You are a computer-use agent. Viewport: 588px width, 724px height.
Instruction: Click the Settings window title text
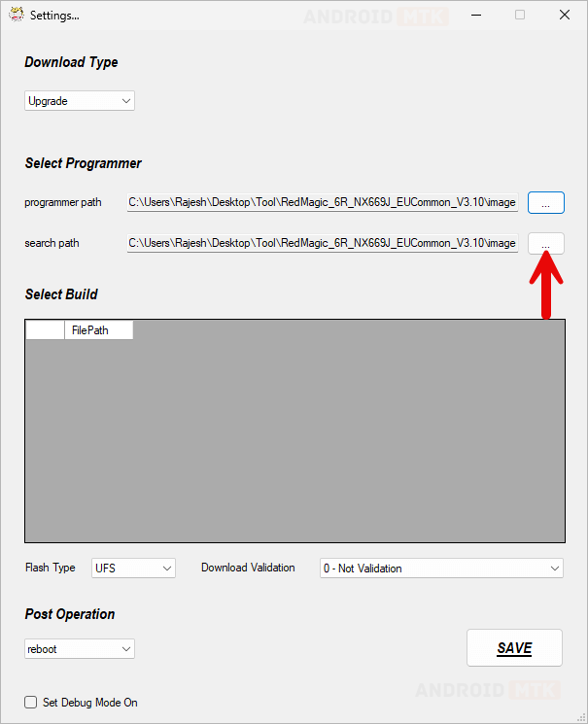[54, 16]
